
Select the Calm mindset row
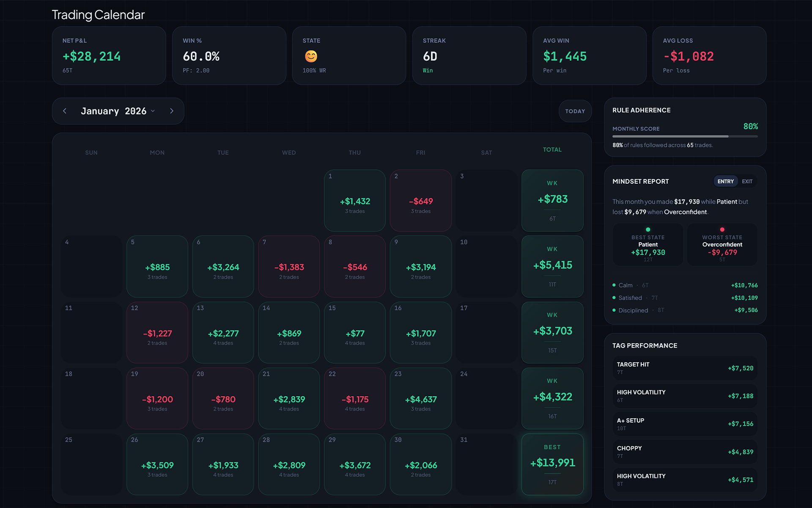click(685, 285)
